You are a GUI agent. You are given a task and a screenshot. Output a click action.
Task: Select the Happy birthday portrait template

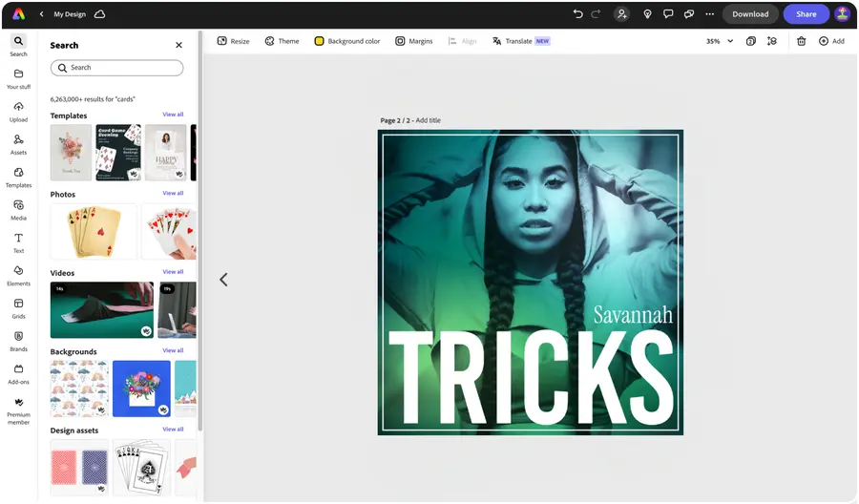point(166,153)
